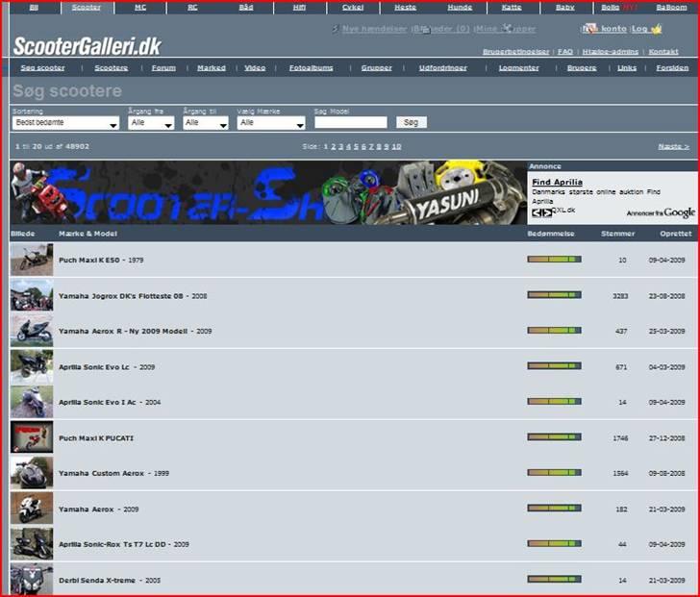Open the Yamaha Jogrox thumbnail image

(31, 295)
